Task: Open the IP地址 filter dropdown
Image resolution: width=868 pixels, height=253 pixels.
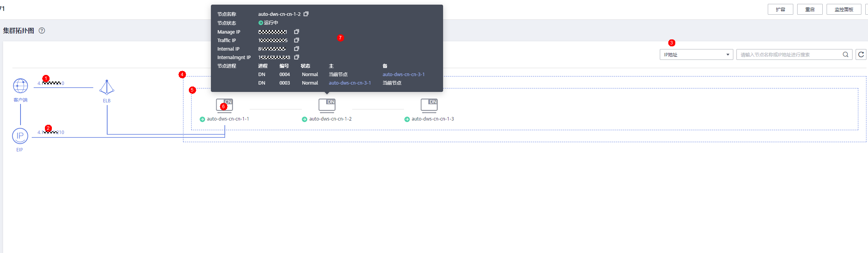Action: (697, 54)
